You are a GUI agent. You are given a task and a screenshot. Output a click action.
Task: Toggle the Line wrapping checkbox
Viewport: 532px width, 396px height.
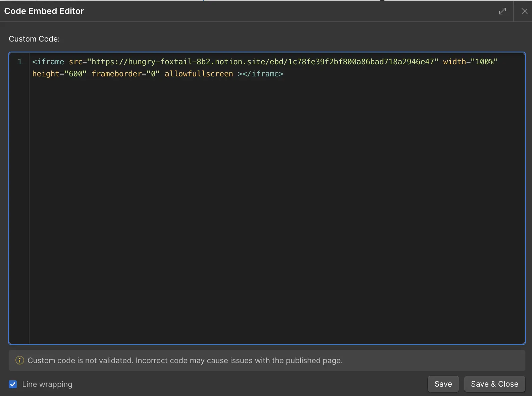13,384
